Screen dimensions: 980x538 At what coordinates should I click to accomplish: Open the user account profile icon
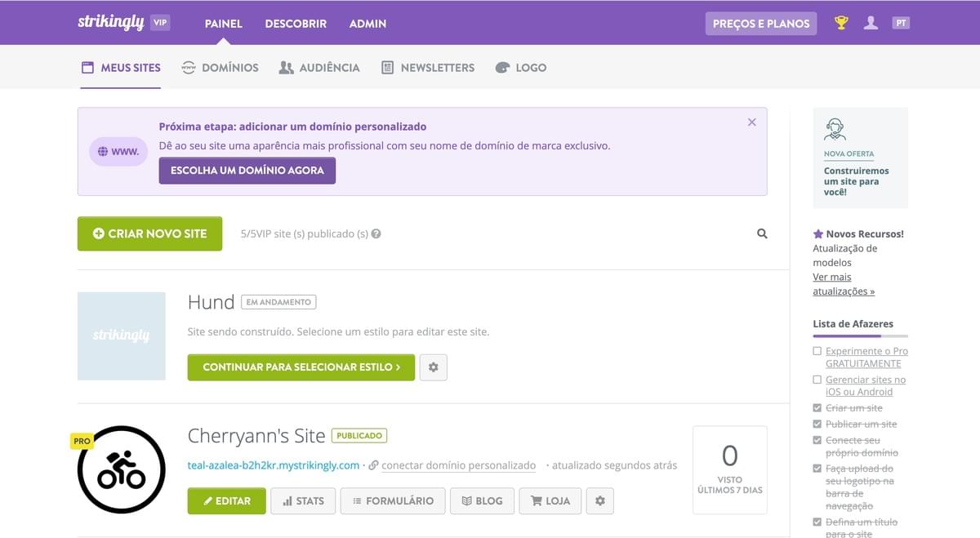pyautogui.click(x=871, y=23)
